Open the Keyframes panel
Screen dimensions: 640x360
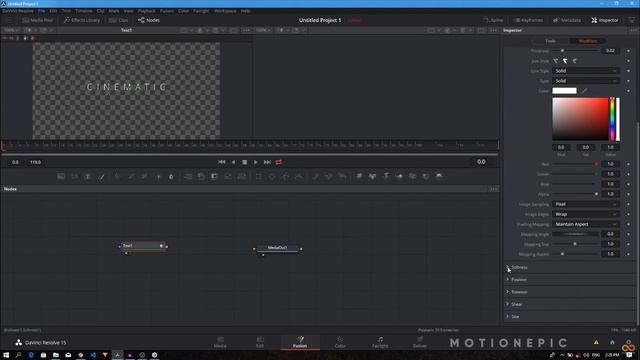[528, 20]
